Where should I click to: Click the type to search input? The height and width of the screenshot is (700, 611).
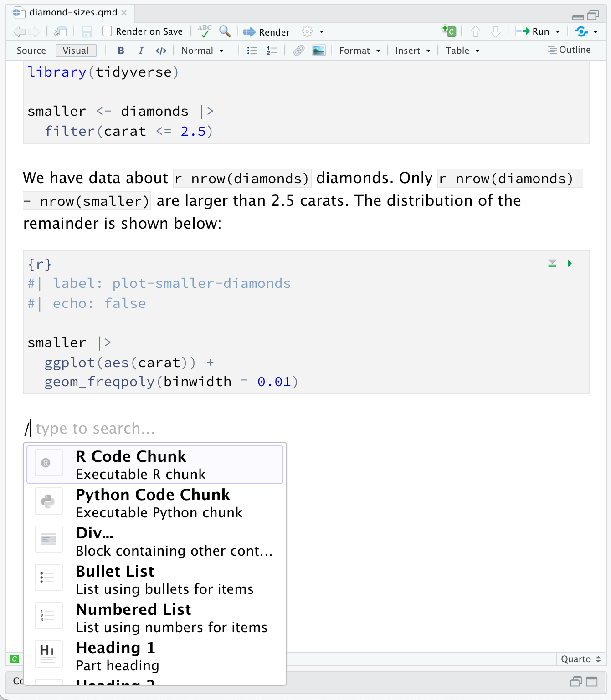pos(95,429)
